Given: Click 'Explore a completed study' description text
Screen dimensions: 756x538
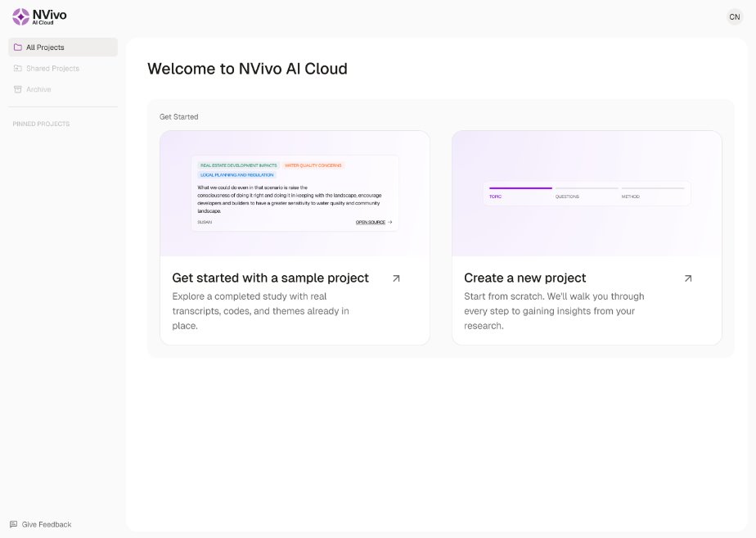Looking at the screenshot, I should coord(260,311).
